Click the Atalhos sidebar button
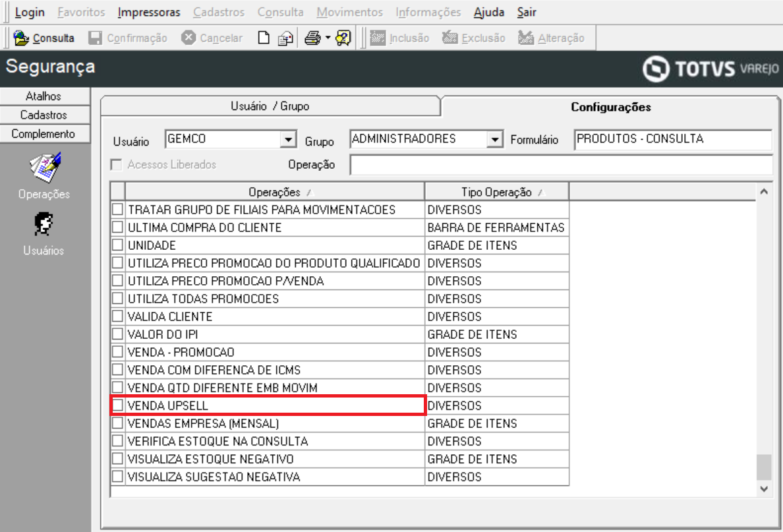The image size is (783, 532). point(44,96)
